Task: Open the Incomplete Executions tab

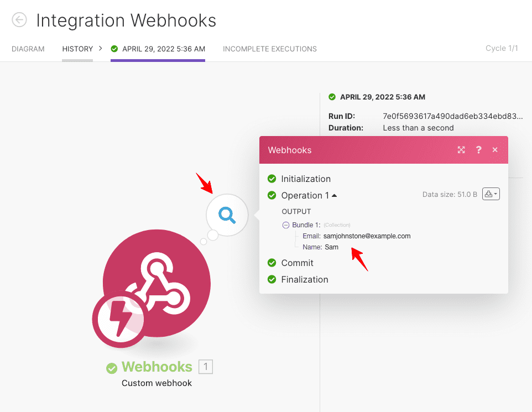Action: point(270,49)
